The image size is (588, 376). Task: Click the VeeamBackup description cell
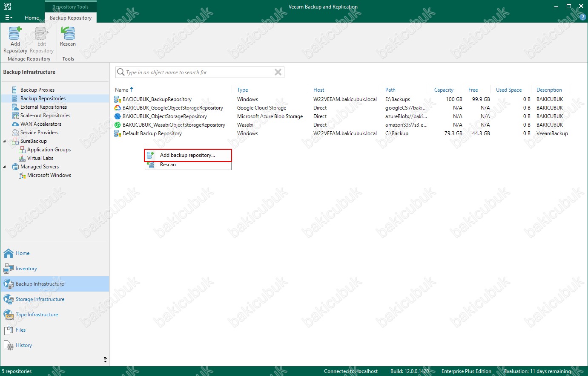(x=552, y=133)
